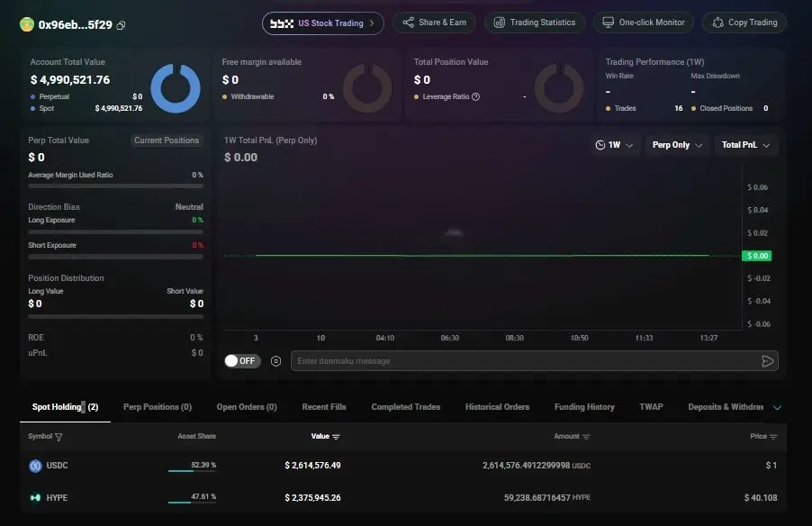Expand the Perp Only dropdown
812x526 pixels.
tap(677, 145)
